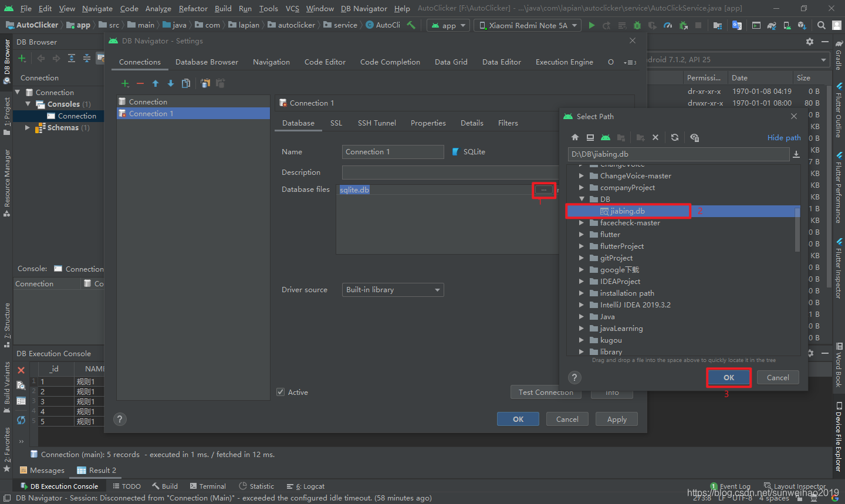
Task: Open the Logcat tool window
Action: pos(306,486)
